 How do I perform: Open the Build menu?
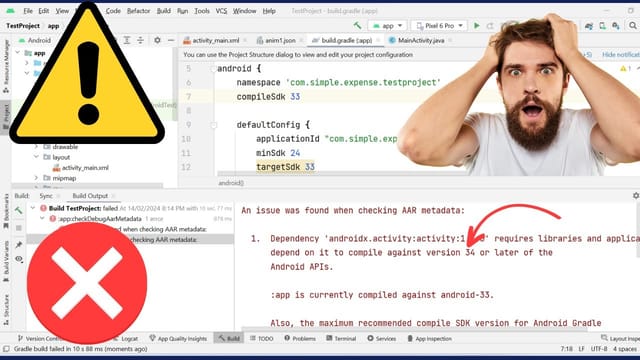tap(164, 11)
